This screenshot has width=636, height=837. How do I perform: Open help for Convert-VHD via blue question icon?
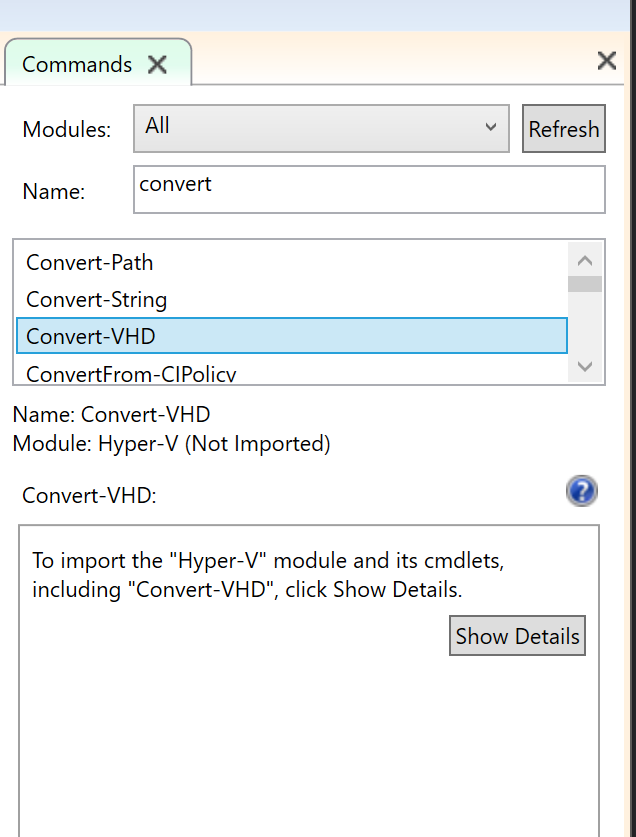582,491
